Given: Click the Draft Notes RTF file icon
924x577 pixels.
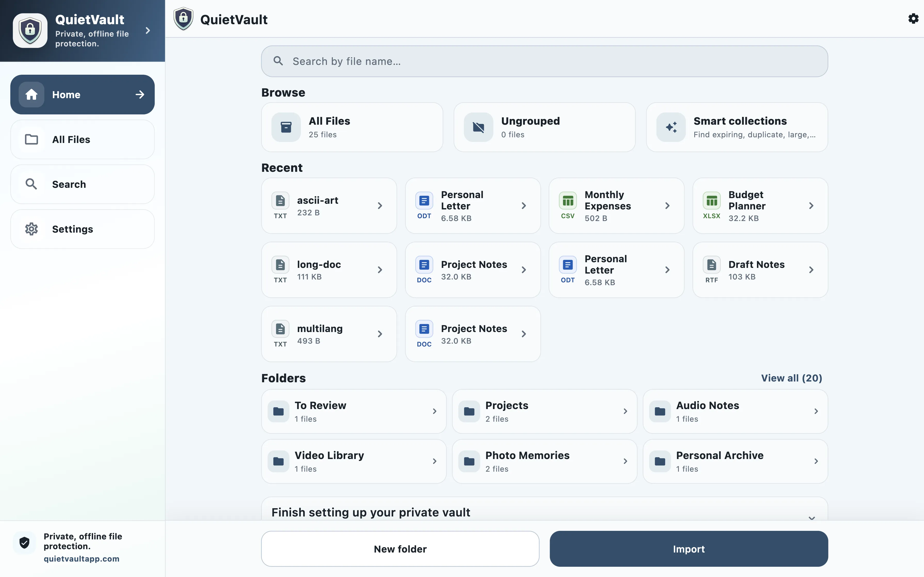Looking at the screenshot, I should [712, 265].
